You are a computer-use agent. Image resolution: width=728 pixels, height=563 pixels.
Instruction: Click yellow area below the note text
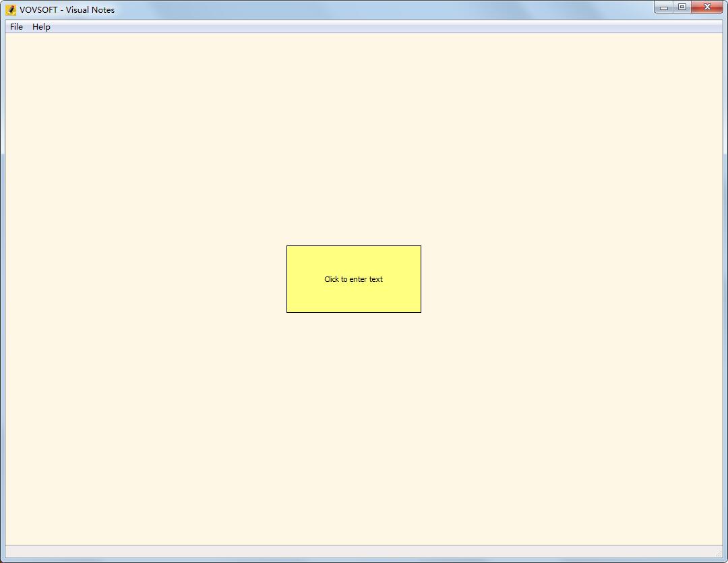pos(354,298)
